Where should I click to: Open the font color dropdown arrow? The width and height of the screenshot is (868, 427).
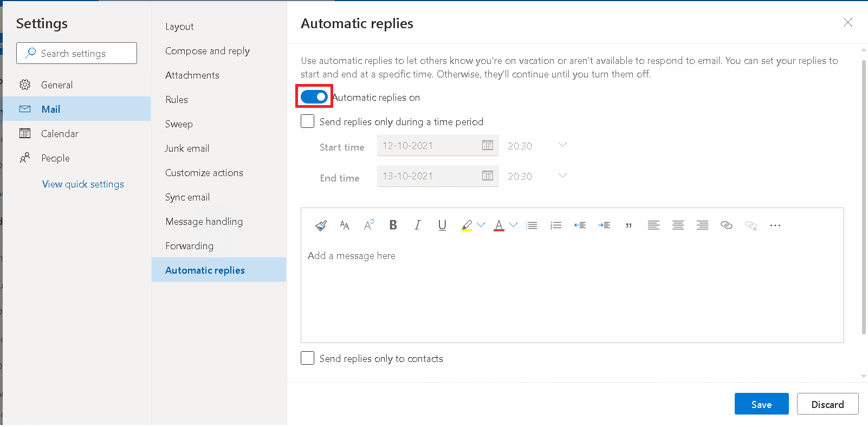click(x=513, y=225)
